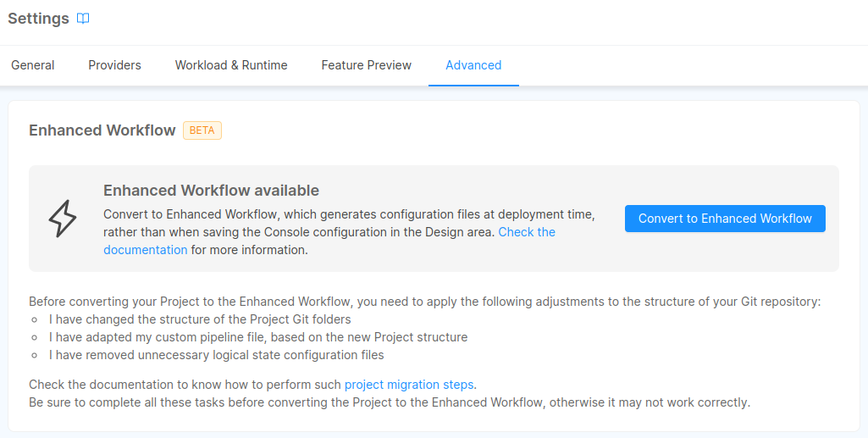
Task: Click the 'Be sure to complete' warning text
Action: tap(389, 402)
